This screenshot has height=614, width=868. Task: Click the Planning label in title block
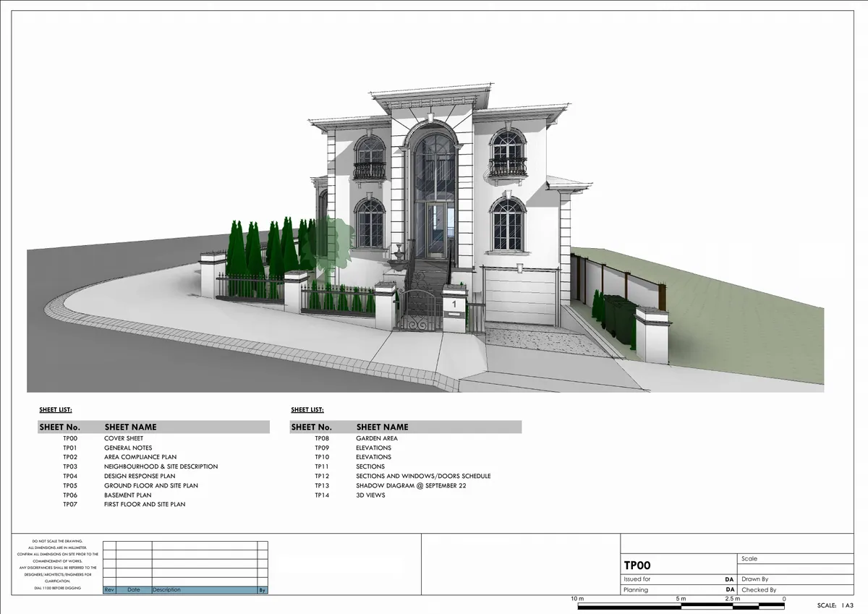tap(637, 590)
